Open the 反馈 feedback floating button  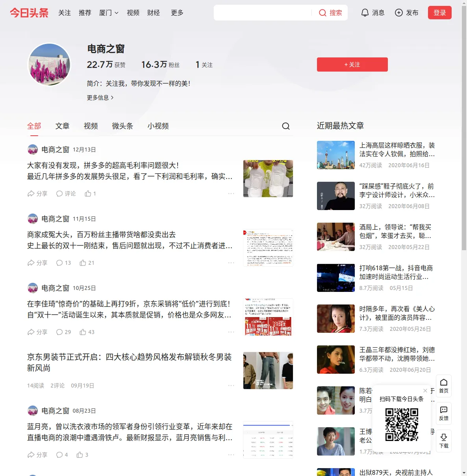tap(444, 413)
